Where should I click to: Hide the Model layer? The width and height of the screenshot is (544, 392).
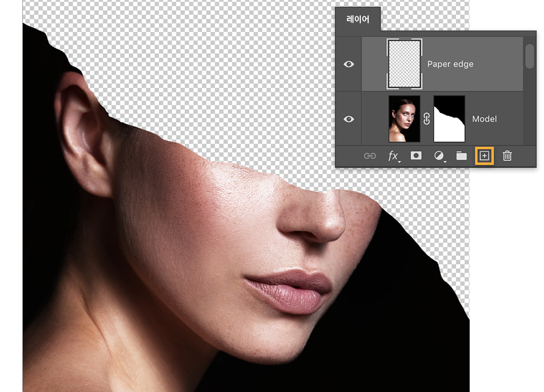coord(349,119)
